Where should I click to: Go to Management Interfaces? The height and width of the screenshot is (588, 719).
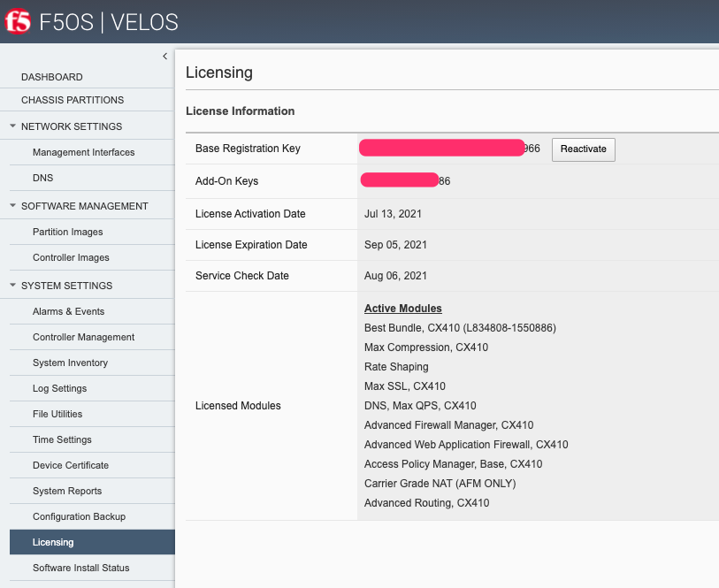point(83,152)
